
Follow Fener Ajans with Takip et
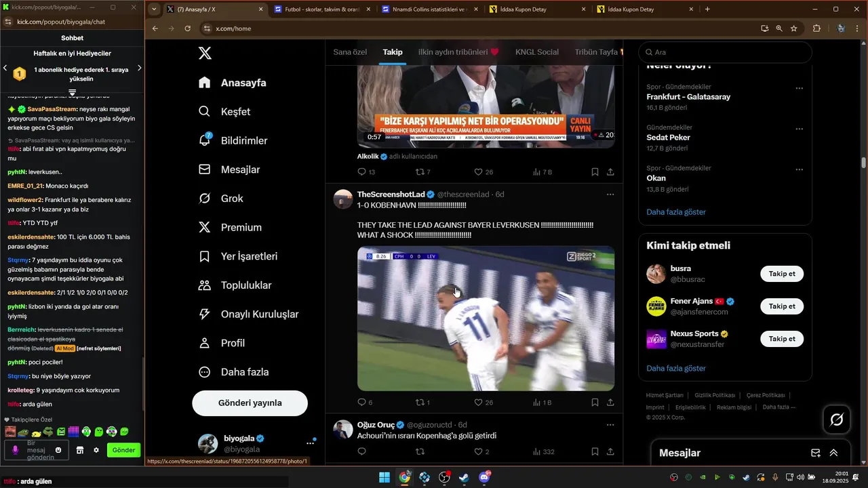click(x=782, y=306)
